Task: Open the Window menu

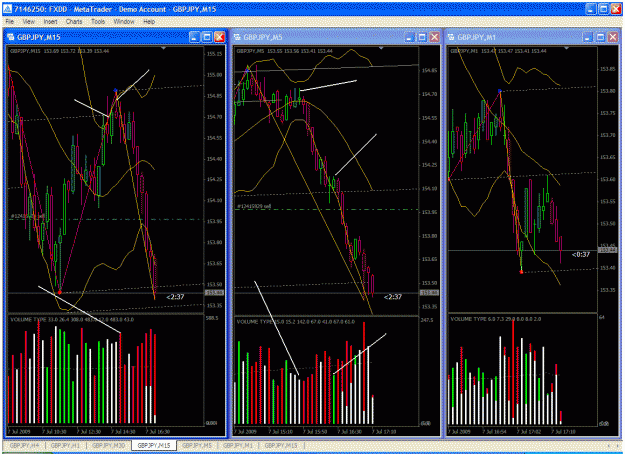Action: click(124, 22)
